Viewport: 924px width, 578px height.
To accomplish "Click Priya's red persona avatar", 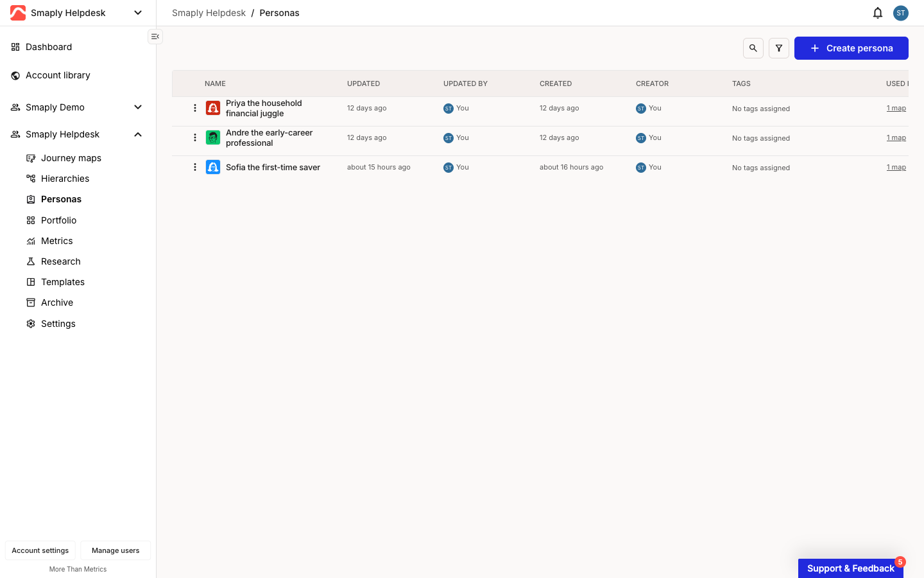I will [213, 108].
